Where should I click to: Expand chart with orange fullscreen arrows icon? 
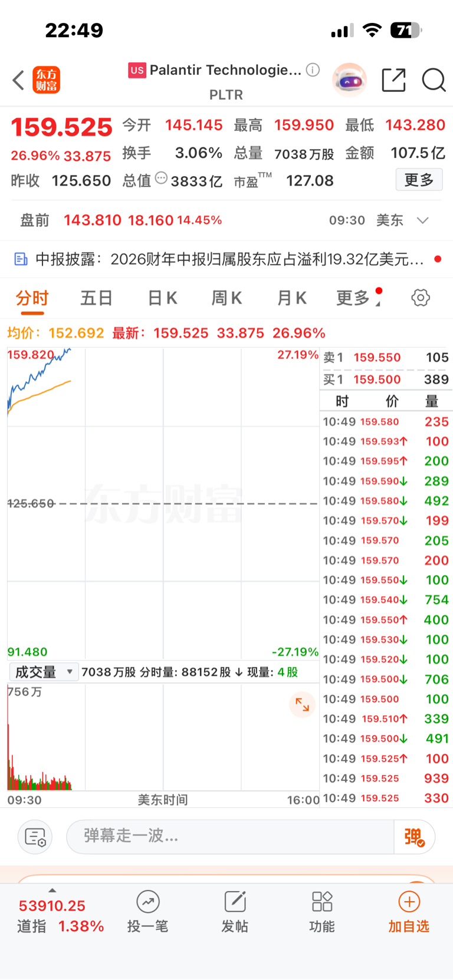pyautogui.click(x=302, y=704)
